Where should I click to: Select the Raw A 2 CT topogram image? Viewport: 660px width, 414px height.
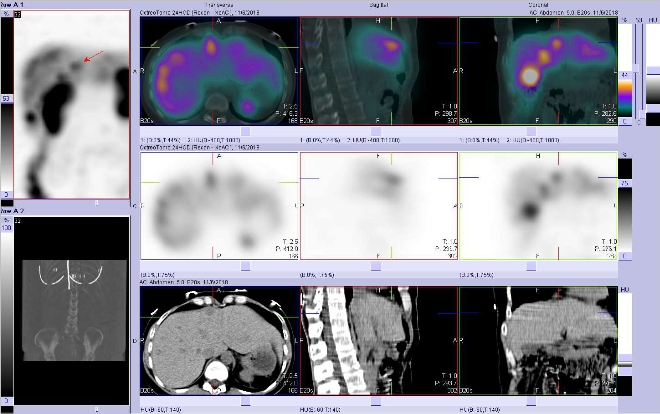72,311
